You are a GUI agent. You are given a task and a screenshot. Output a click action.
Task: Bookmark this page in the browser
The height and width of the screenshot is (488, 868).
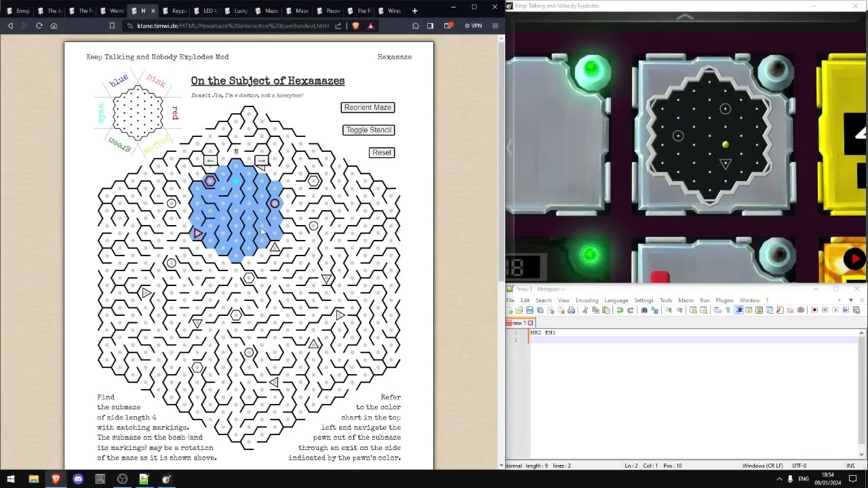(x=112, y=26)
